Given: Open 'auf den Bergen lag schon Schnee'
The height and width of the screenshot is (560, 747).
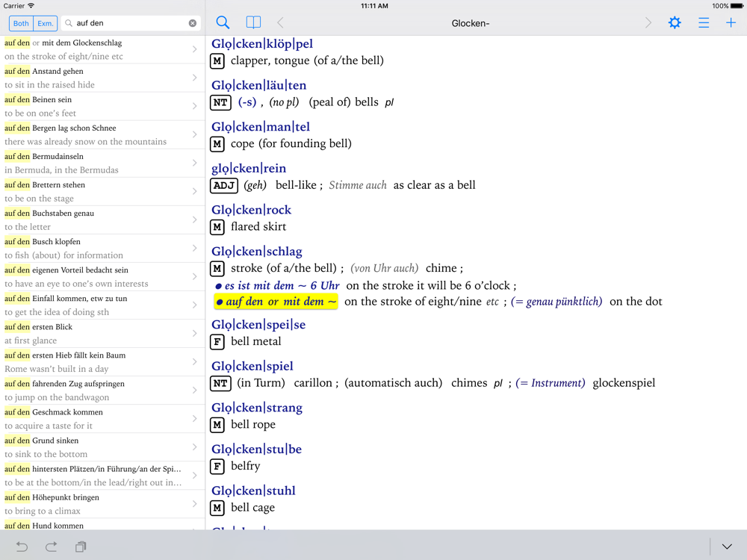Looking at the screenshot, I should pos(102,134).
